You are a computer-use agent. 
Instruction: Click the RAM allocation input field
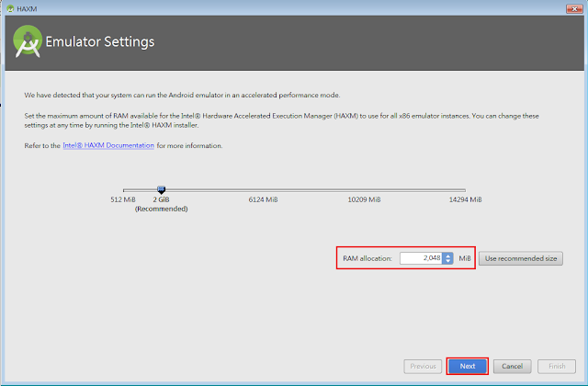click(x=421, y=258)
